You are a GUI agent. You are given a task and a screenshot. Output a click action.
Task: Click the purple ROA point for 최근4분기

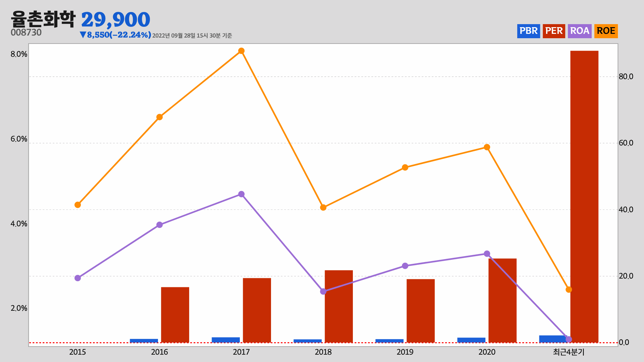569,339
